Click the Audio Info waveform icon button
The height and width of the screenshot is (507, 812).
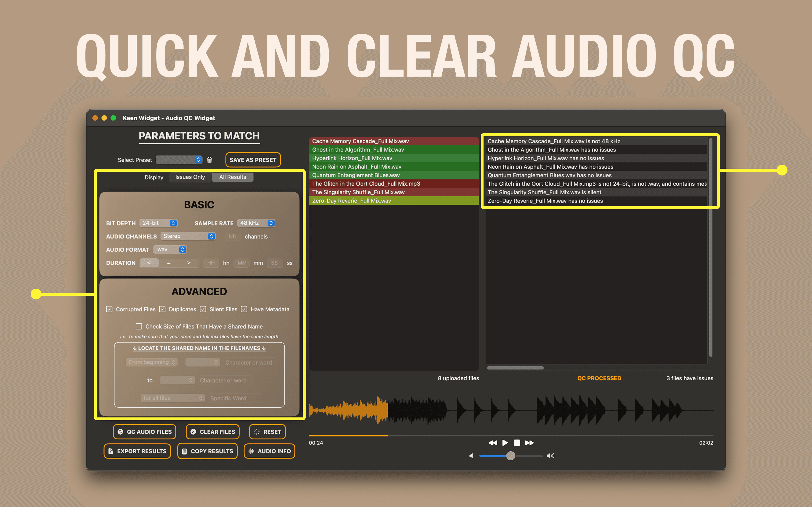(x=270, y=451)
